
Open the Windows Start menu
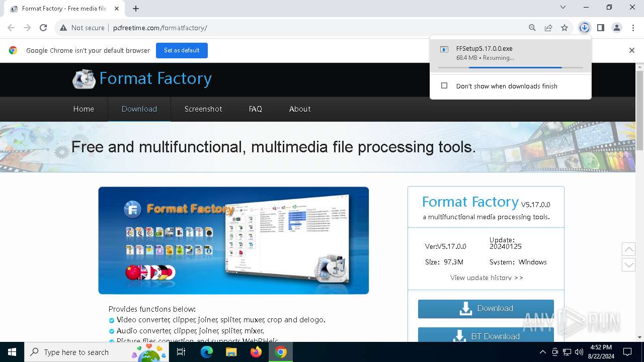(12, 352)
